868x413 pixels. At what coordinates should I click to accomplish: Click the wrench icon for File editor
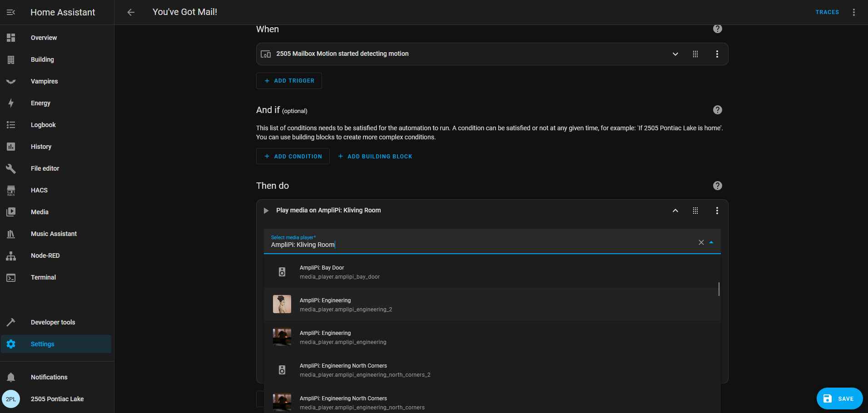tap(11, 168)
